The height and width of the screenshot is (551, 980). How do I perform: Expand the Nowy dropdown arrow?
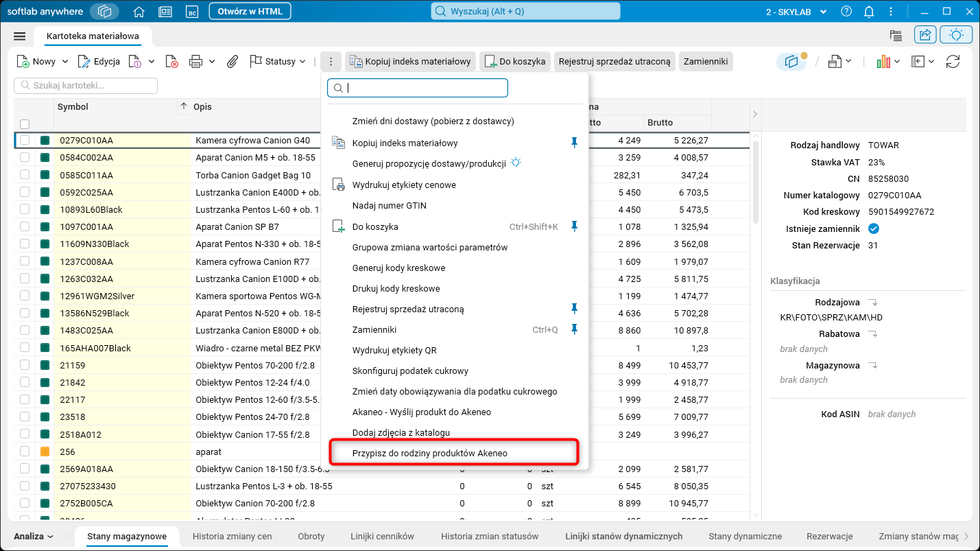point(65,62)
